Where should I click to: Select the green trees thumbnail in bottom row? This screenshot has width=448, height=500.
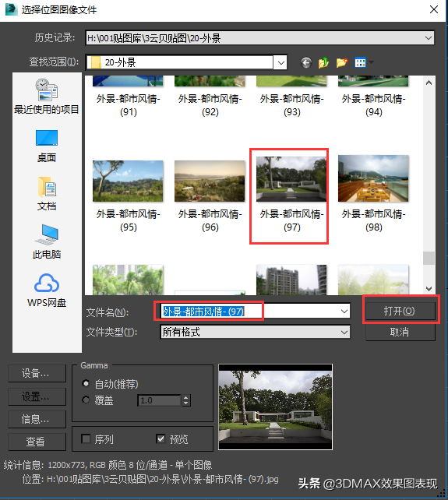point(128,280)
